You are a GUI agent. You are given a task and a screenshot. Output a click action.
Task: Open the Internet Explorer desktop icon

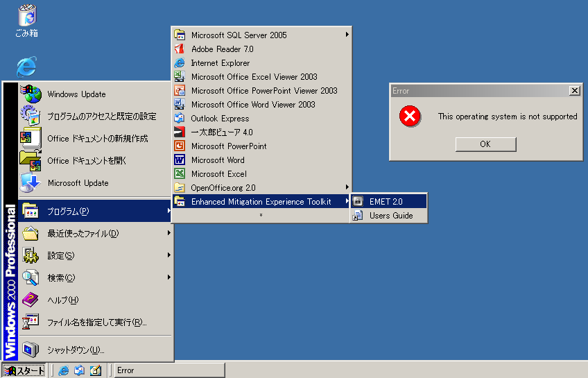coord(26,67)
